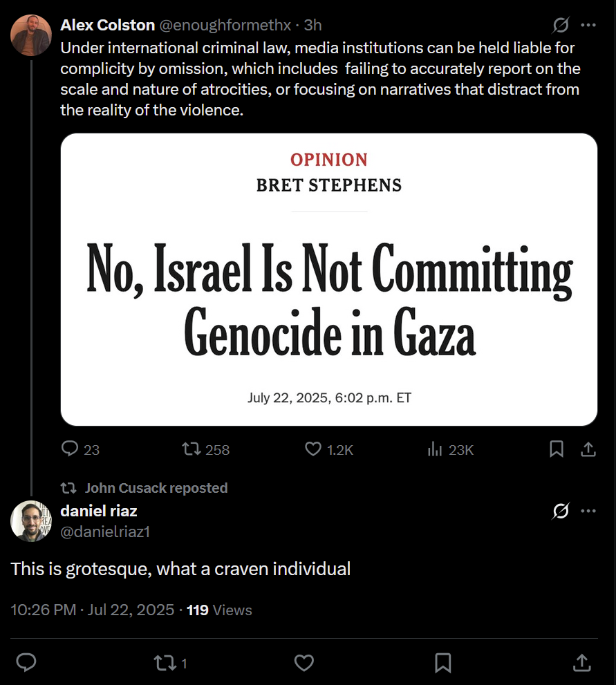Open Grok icon on Alex Colston's post

point(561,25)
